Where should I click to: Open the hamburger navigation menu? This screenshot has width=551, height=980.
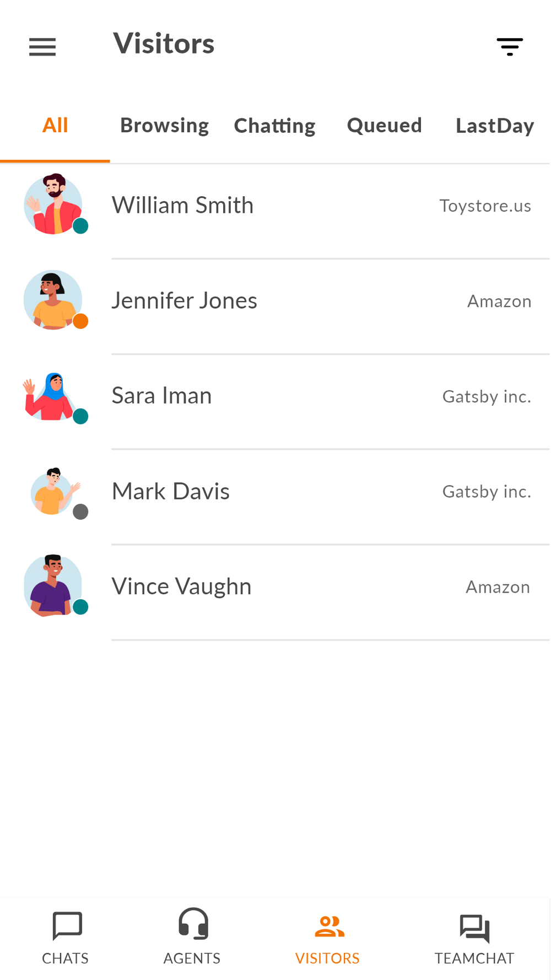pos(42,47)
